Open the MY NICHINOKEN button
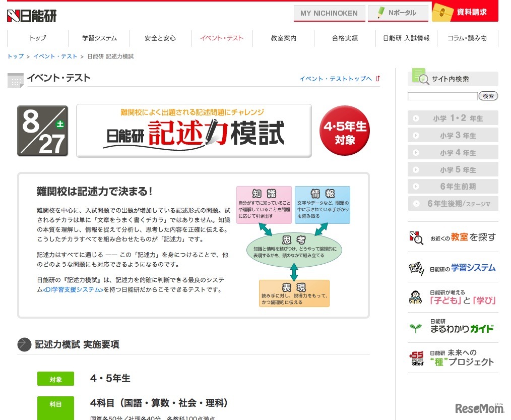 329,13
